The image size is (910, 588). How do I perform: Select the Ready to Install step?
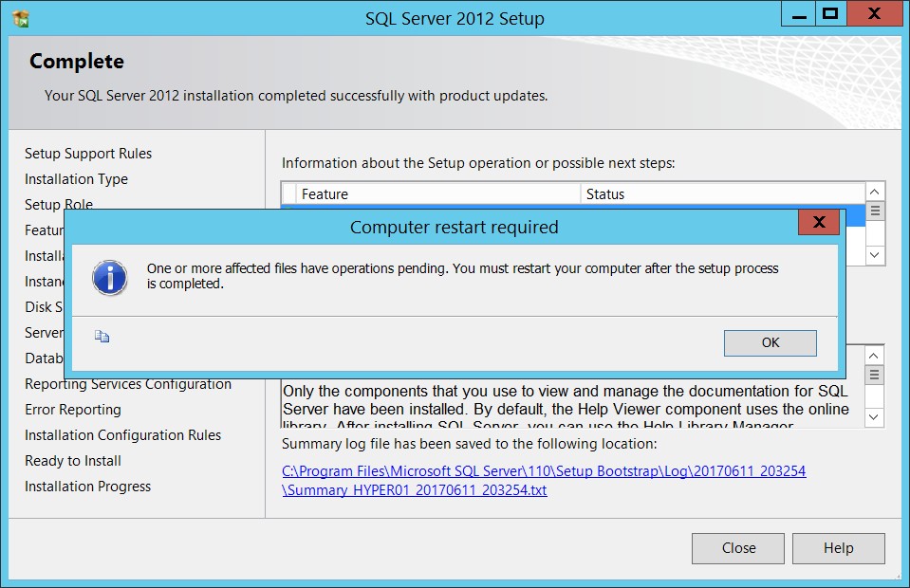[x=73, y=461]
